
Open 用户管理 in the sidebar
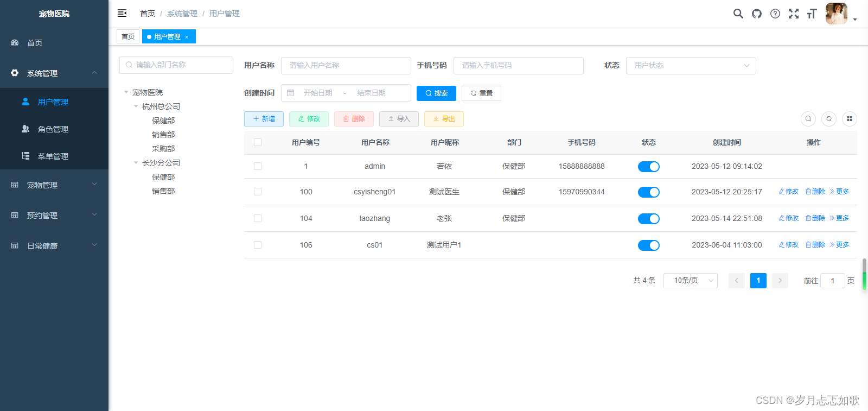pyautogui.click(x=54, y=102)
